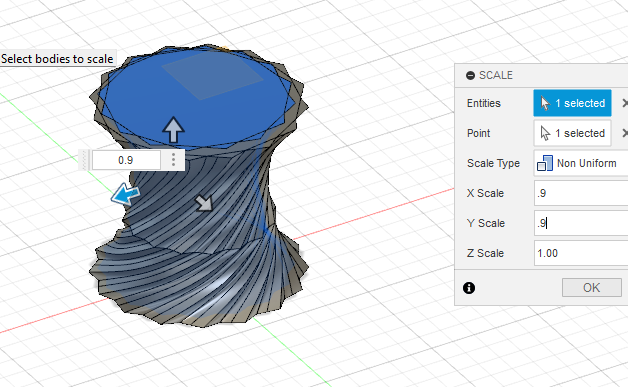Screen dimensions: 628x387
Task: Click the Z Scale input field
Action: click(581, 253)
